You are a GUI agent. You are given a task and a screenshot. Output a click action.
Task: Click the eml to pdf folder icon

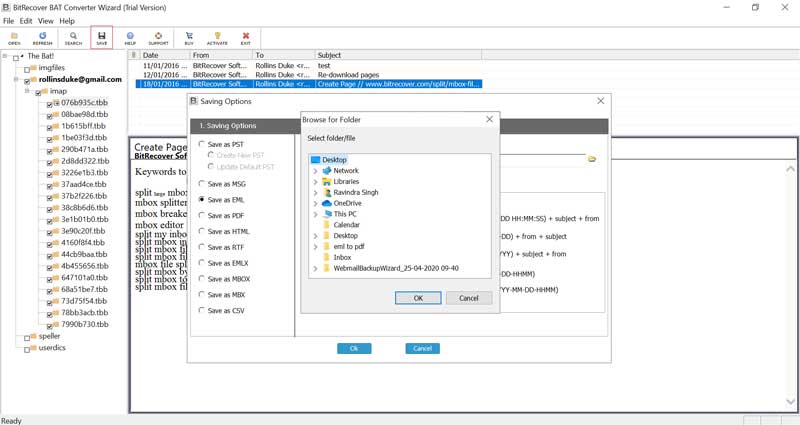(327, 246)
